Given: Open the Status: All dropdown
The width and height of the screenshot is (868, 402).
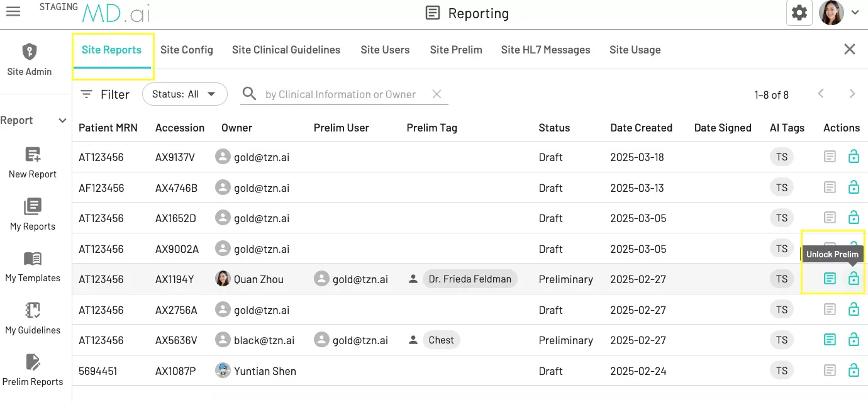Looking at the screenshot, I should click(x=184, y=94).
